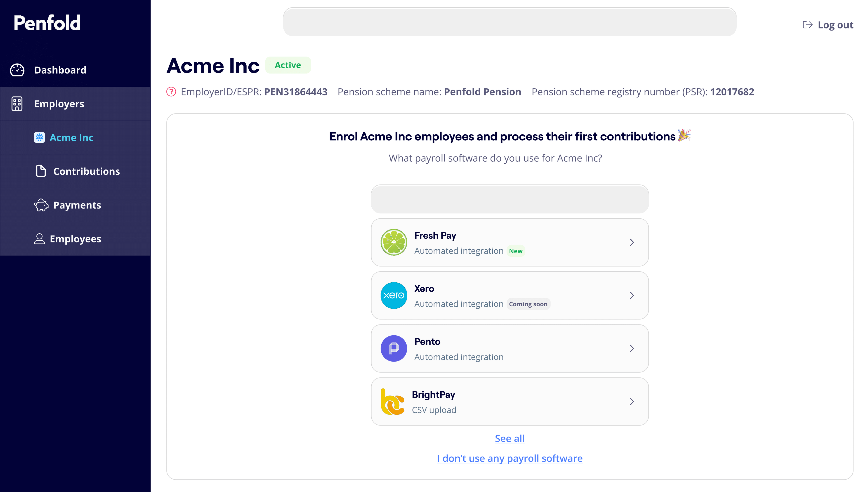
Task: Click the log out arrow icon
Action: point(807,25)
